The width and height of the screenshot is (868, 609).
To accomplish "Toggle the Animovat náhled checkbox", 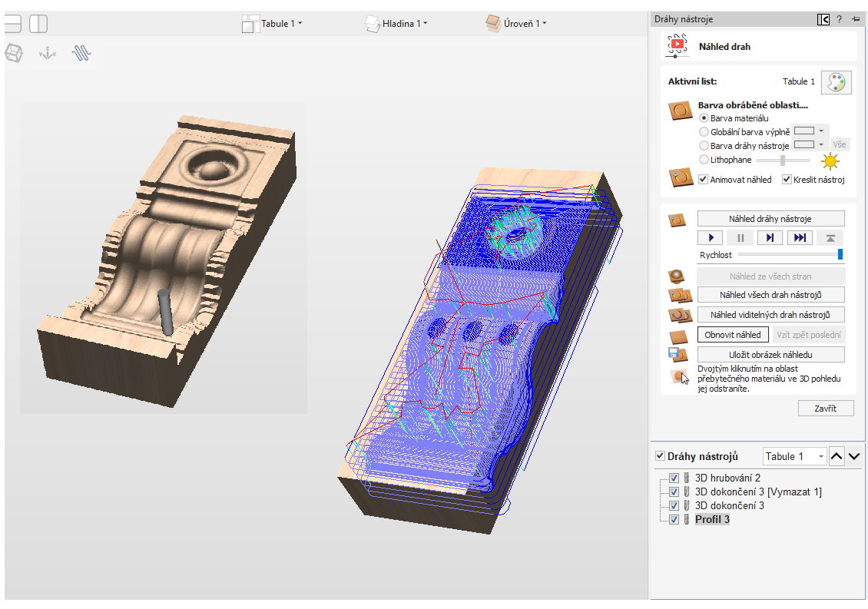I will [703, 180].
